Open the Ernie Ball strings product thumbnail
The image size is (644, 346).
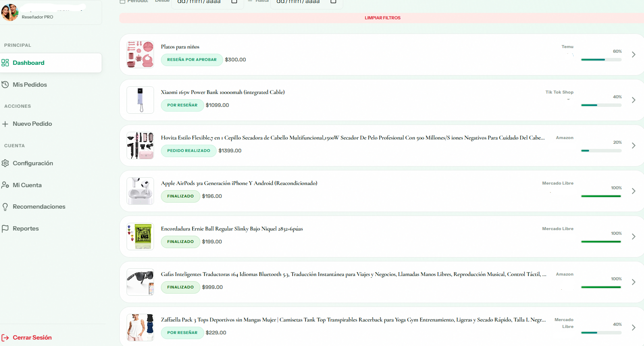point(140,237)
